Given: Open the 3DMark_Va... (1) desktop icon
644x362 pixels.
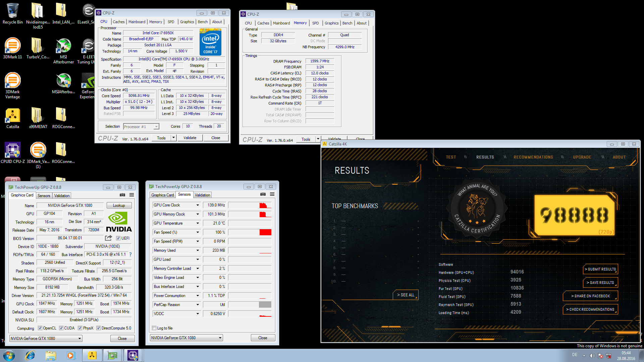Looking at the screenshot, I should coord(38,155).
